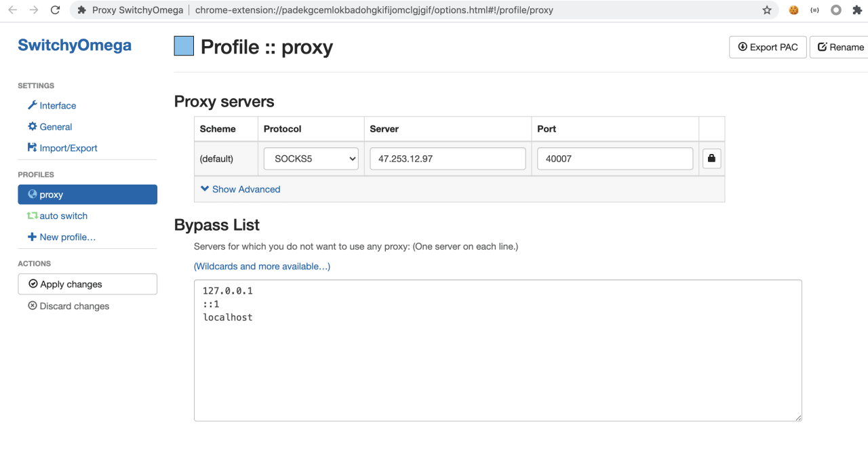Focus the chrome-extension URL in the address bar
Screen dimensions: 868x466
click(x=374, y=10)
